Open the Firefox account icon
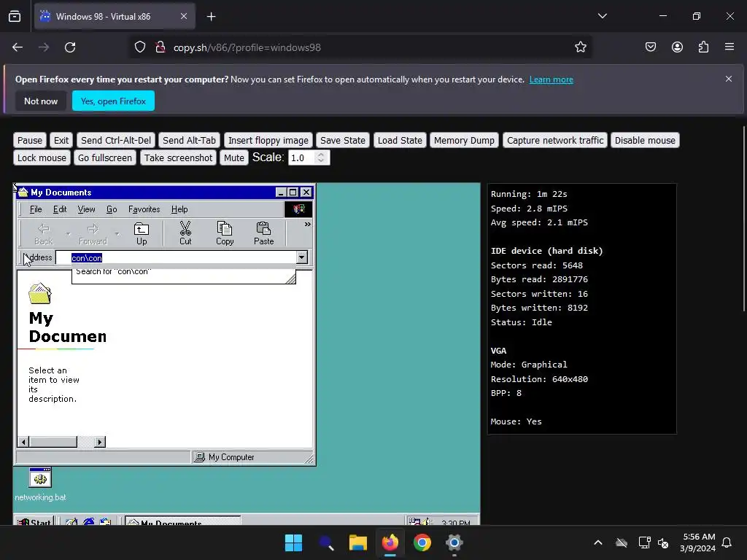The image size is (747, 560). pos(677,47)
